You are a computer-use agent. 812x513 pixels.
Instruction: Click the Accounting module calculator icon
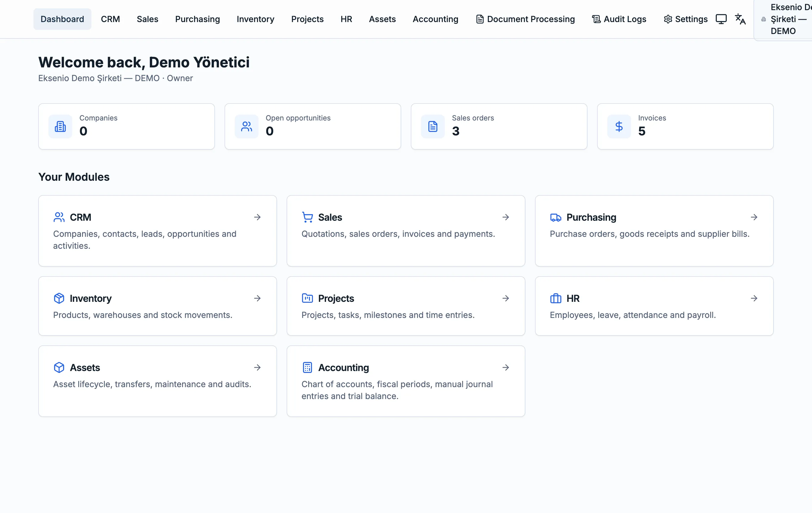[x=307, y=367]
